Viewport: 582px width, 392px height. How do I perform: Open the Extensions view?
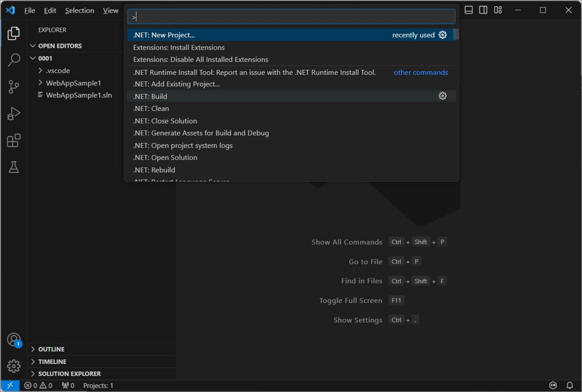pos(14,141)
